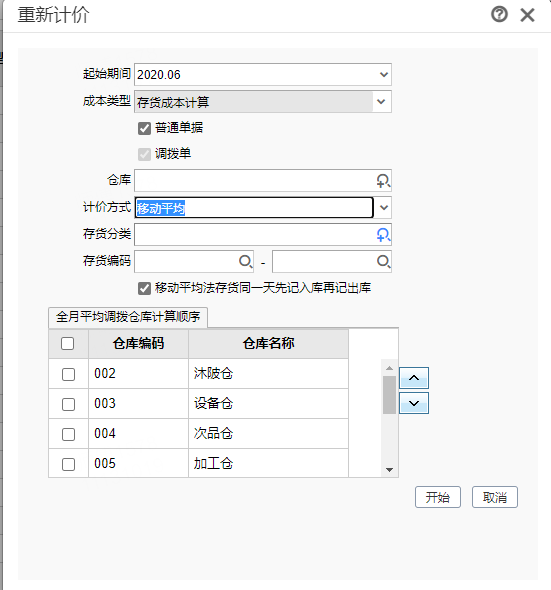Tick the select-all checkbox in table header

click(67, 343)
